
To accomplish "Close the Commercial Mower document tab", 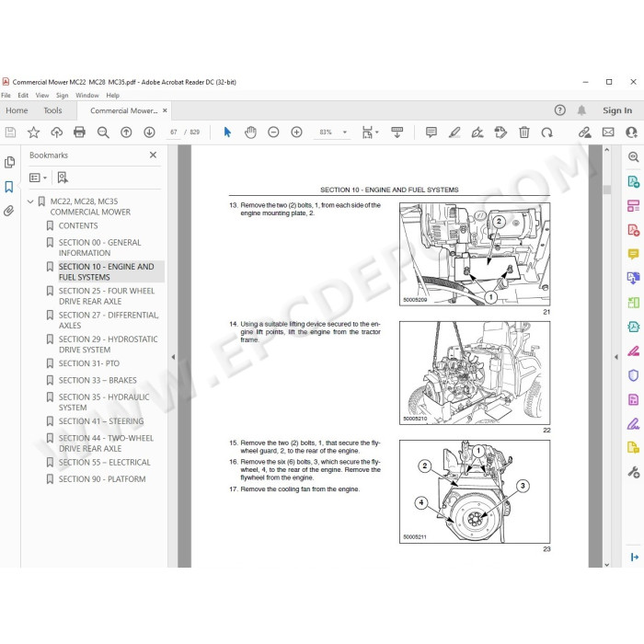I will tap(165, 110).
